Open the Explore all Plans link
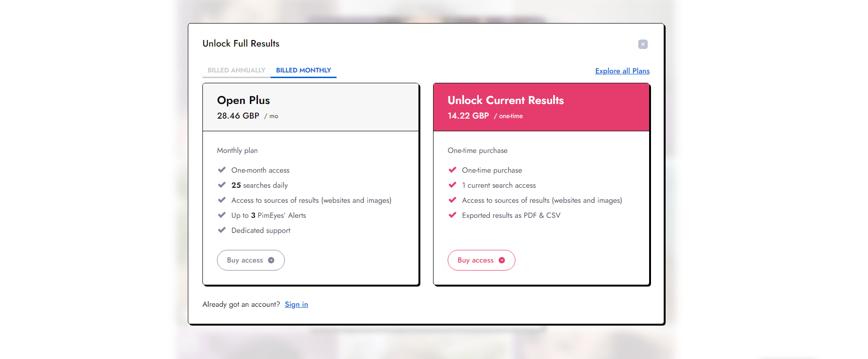 [x=622, y=71]
